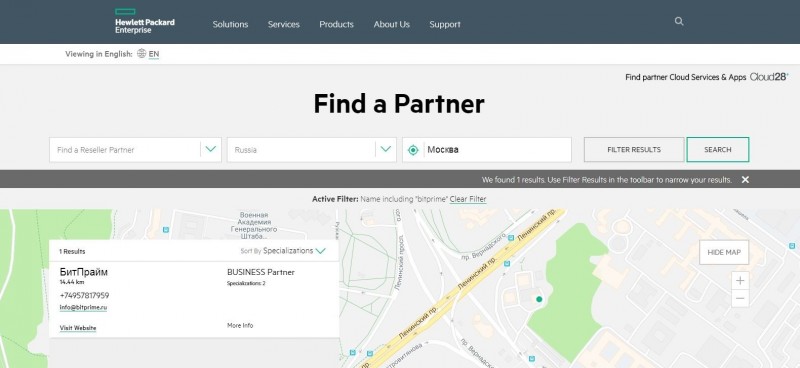Open the Support menu
This screenshot has width=800, height=368.
[x=444, y=24]
